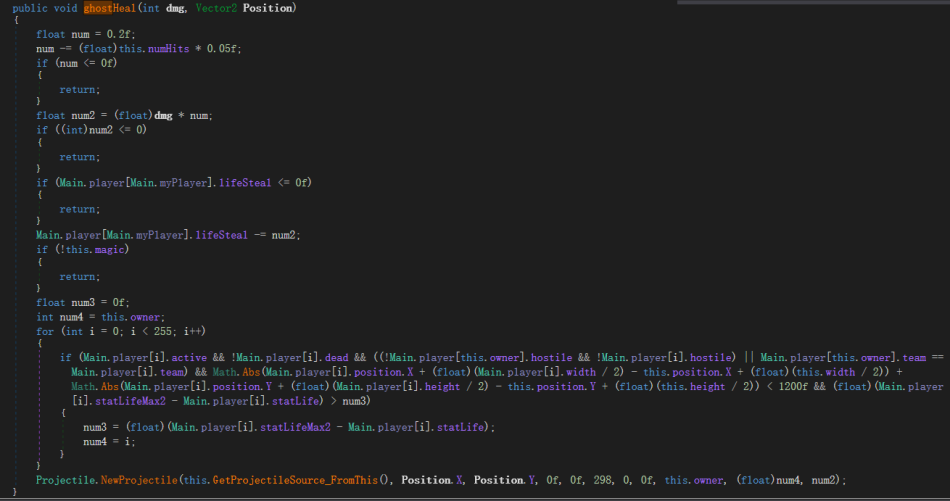Click 'active' in Main.player[i].active
This screenshot has width=950, height=501.
(x=189, y=357)
